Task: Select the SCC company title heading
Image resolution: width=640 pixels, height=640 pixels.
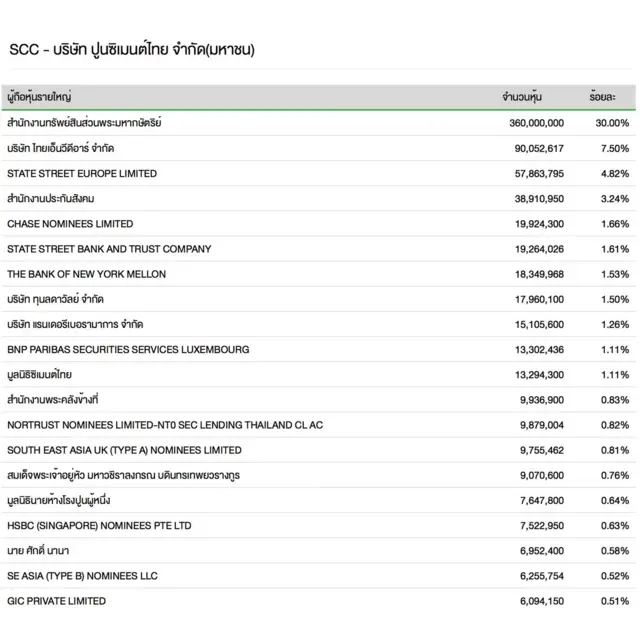Action: [x=131, y=49]
